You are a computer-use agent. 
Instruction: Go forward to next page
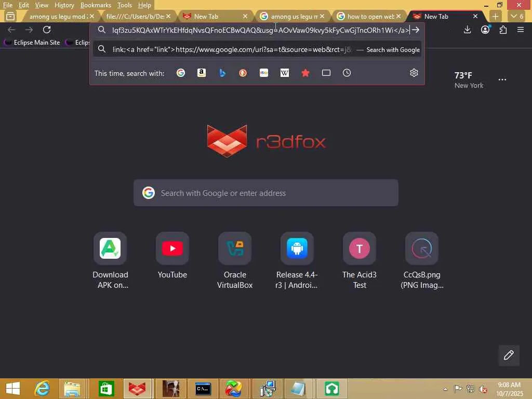[29, 30]
